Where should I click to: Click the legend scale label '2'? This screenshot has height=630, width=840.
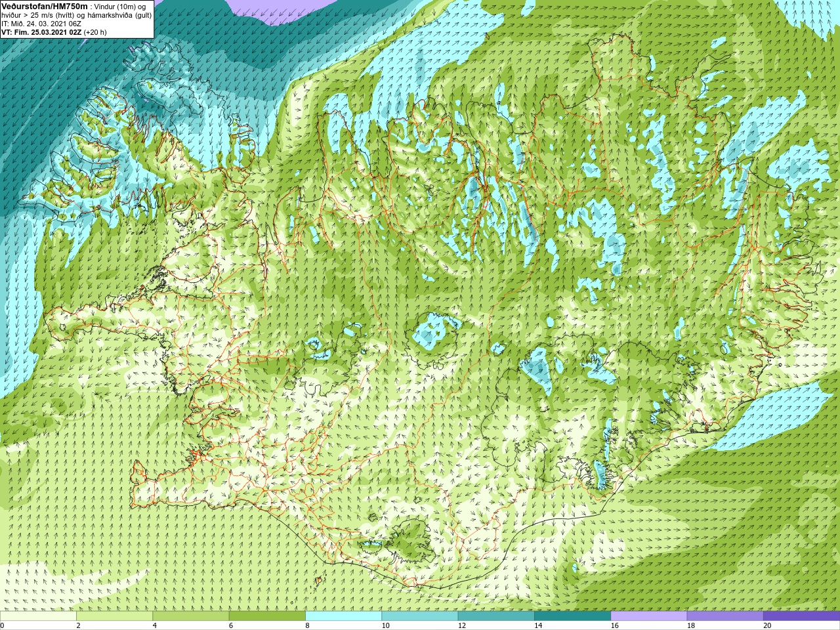[x=79, y=625]
